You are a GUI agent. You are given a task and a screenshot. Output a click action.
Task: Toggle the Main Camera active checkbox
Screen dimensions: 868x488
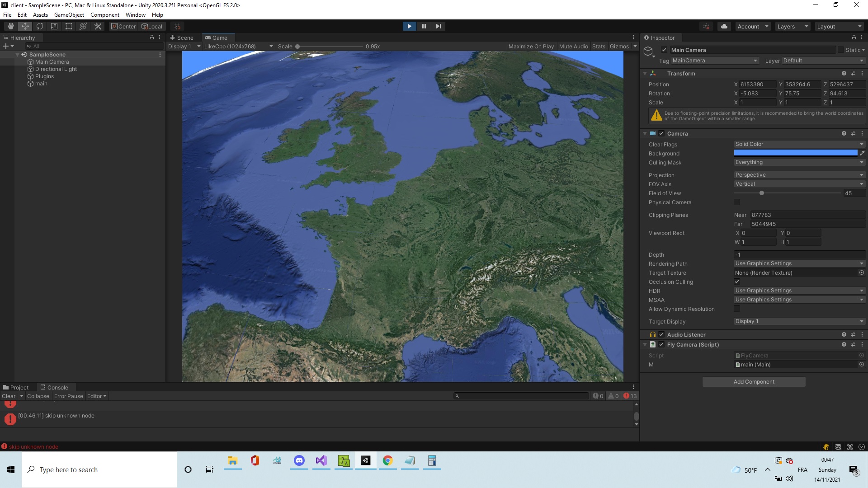(664, 50)
